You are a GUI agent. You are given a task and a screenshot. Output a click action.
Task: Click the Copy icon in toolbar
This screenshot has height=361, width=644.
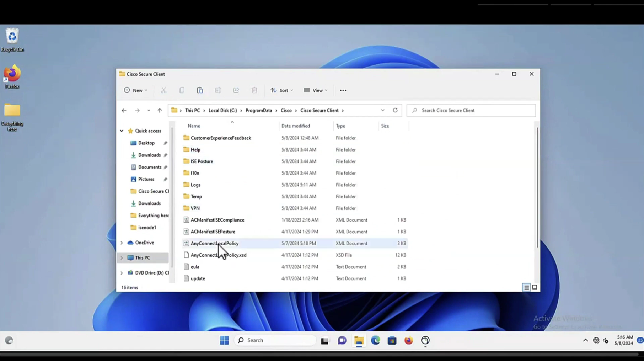[x=182, y=90]
